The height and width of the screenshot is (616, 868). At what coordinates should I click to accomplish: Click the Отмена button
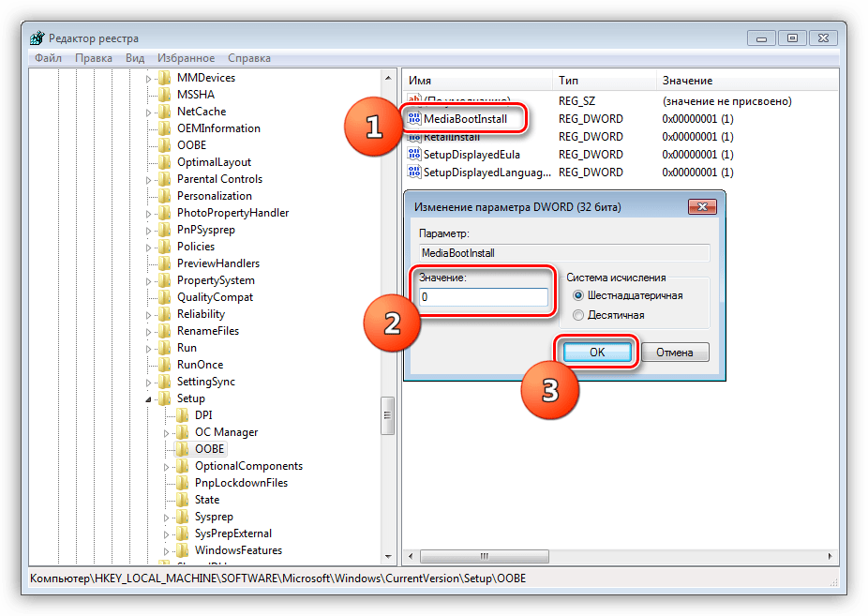[674, 353]
